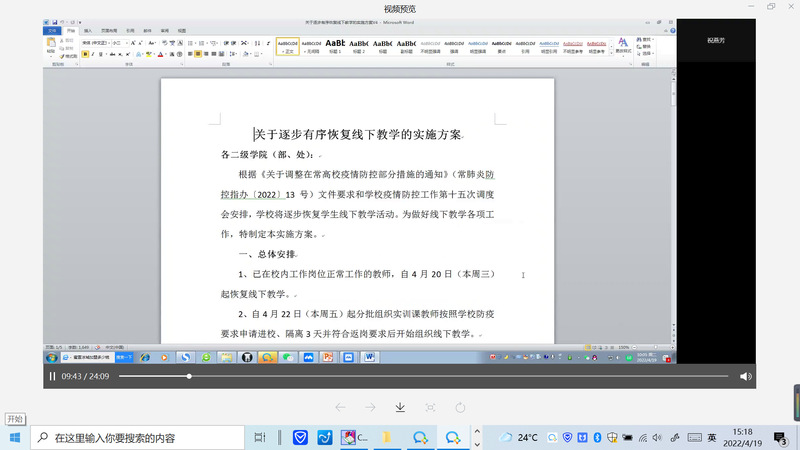
Task: Click the Save icon in Word quick access
Action: coord(55,22)
